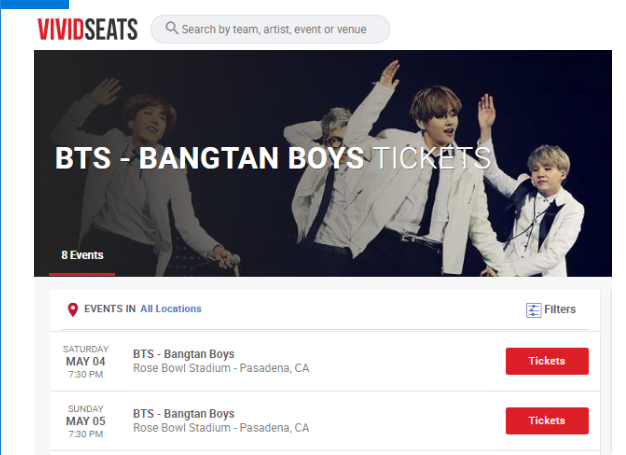
Task: Get Tickets for the May 05 show
Action: coord(547,421)
